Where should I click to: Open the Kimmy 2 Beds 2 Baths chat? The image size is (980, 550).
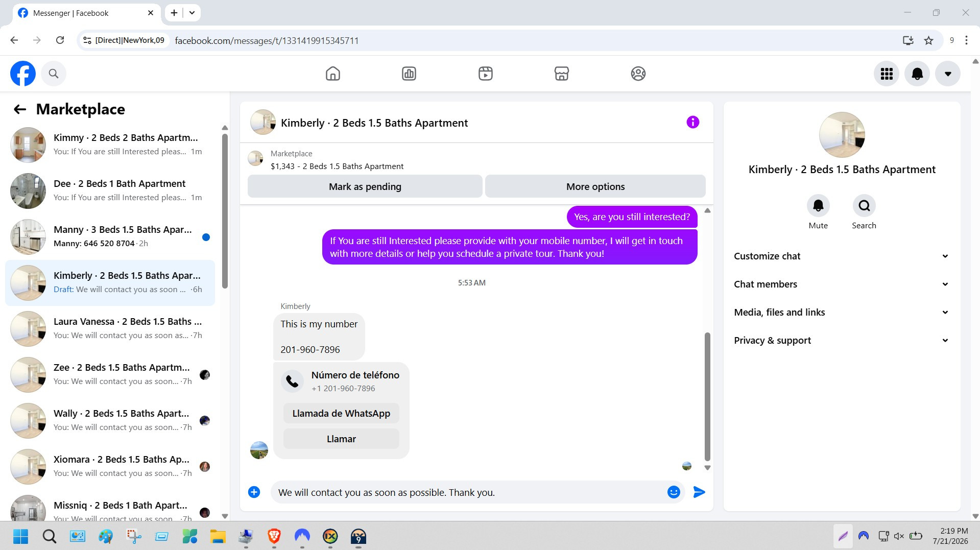click(x=110, y=145)
